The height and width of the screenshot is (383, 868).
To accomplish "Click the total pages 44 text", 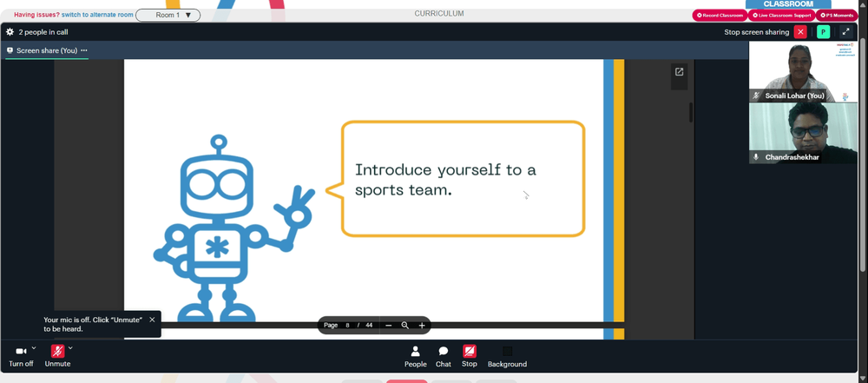I will pyautogui.click(x=369, y=326).
